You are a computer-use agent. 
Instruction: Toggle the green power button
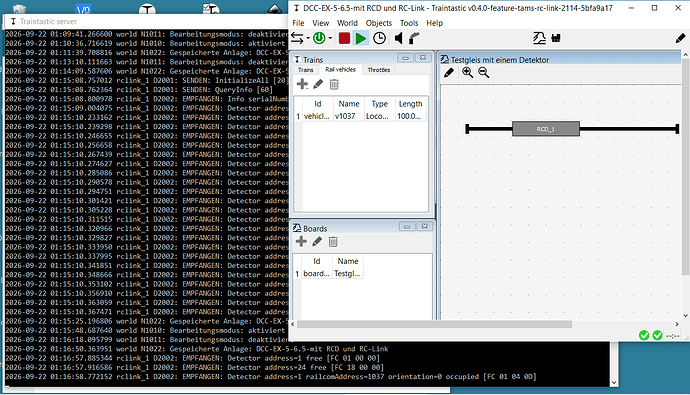point(319,39)
